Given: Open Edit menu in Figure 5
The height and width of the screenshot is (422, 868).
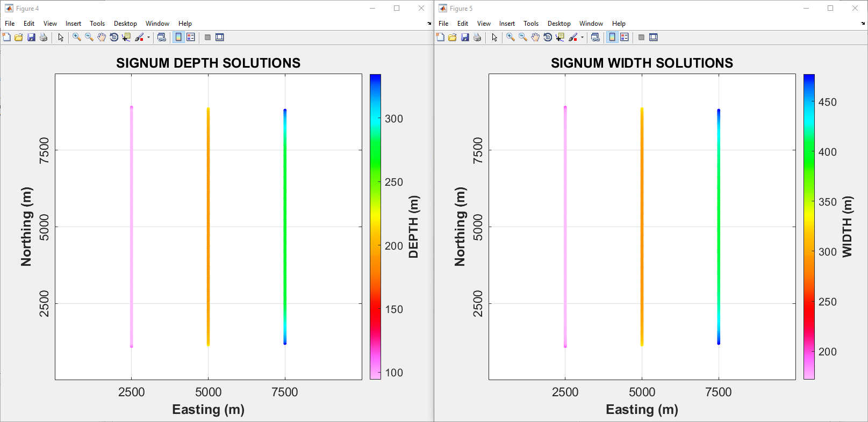Looking at the screenshot, I should [x=463, y=24].
